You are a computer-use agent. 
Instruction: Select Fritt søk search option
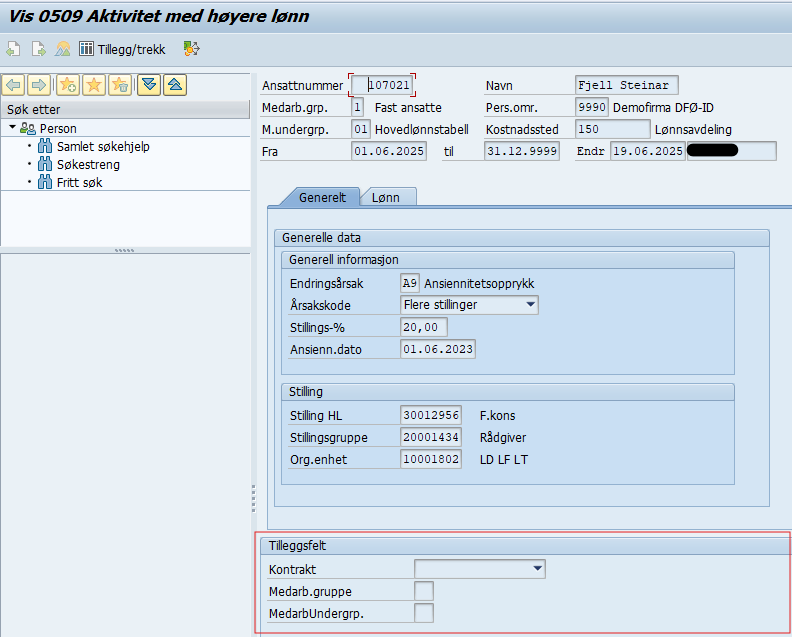[79, 182]
